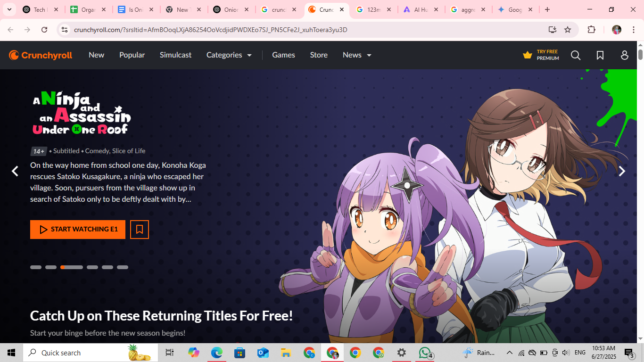Open the Crunchyroll search icon
The width and height of the screenshot is (644, 362).
(x=576, y=55)
